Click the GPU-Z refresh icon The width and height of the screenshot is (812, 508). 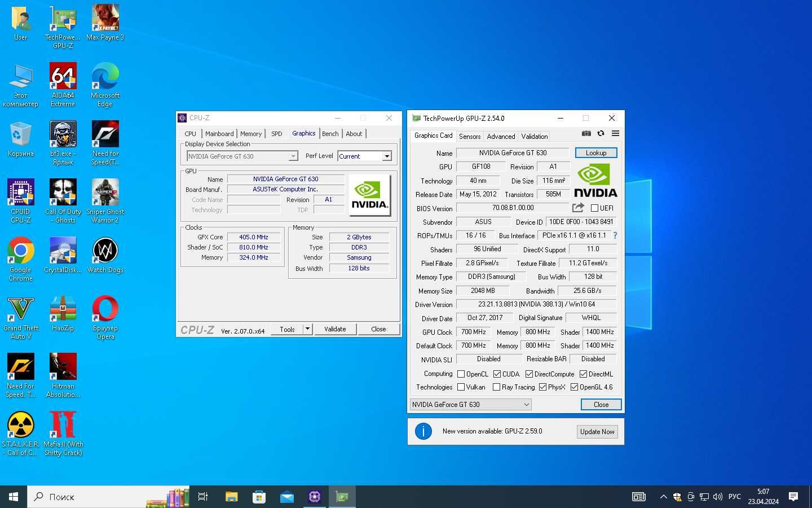[601, 134]
